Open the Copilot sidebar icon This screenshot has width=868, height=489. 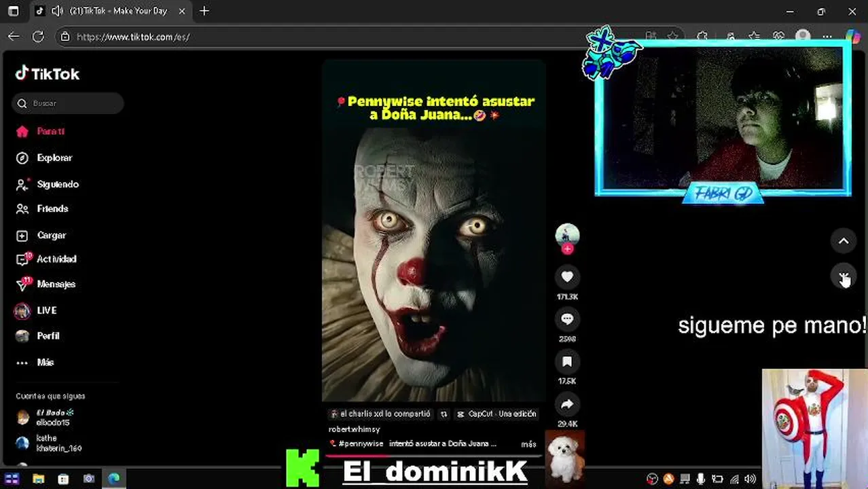pyautogui.click(x=852, y=37)
